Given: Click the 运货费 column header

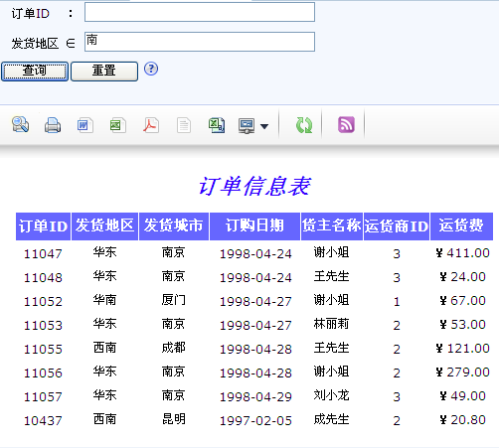Looking at the screenshot, I should (461, 226).
